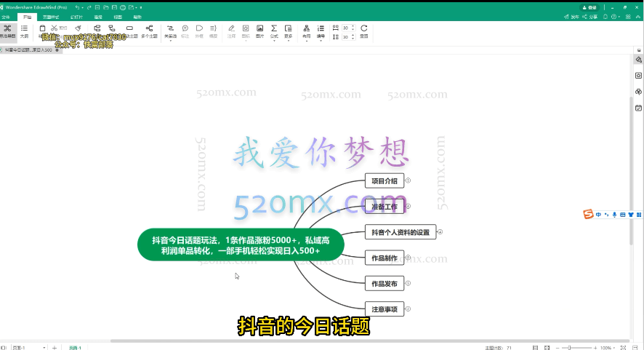
Task: Insert a Subtopic with the subtopic icon
Action: pos(112,28)
